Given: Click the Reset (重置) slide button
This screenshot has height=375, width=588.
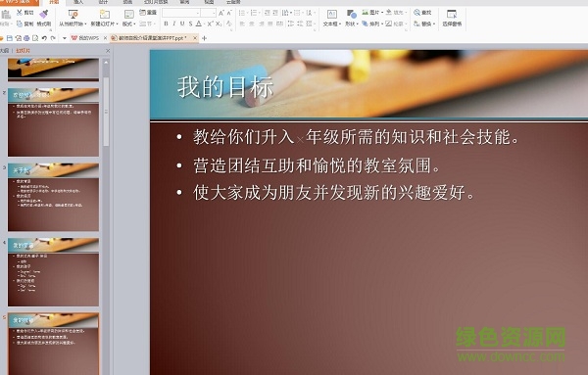Looking at the screenshot, I should pyautogui.click(x=148, y=13).
